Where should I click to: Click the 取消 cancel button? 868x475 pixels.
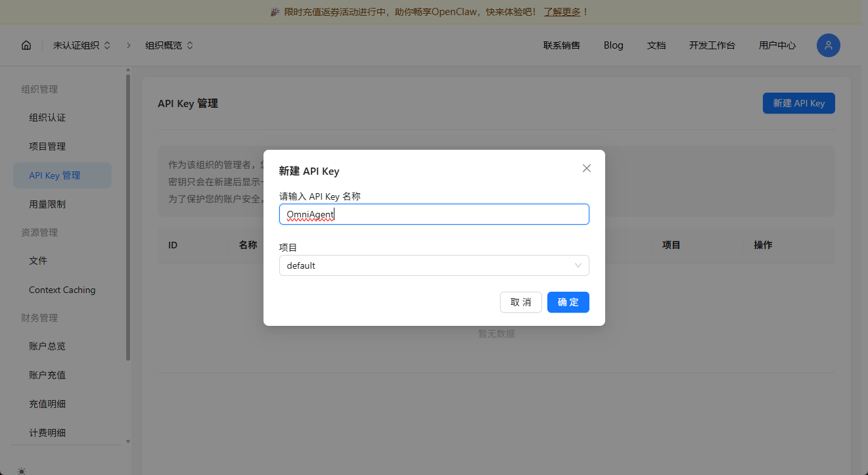coord(520,302)
